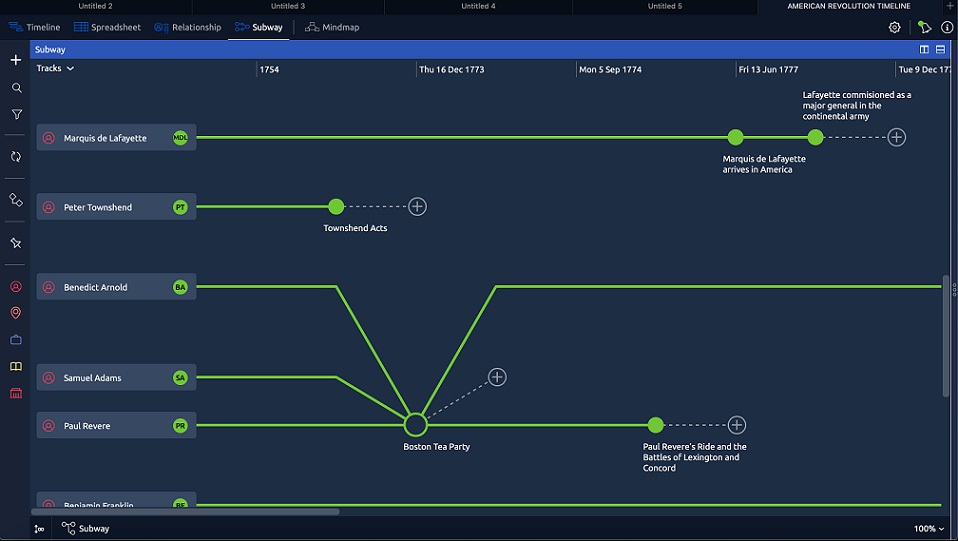Click the sync refresh icon in the sidebar

tap(16, 156)
